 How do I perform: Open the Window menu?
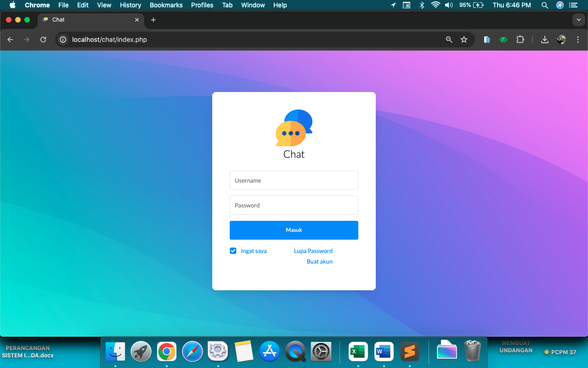253,5
